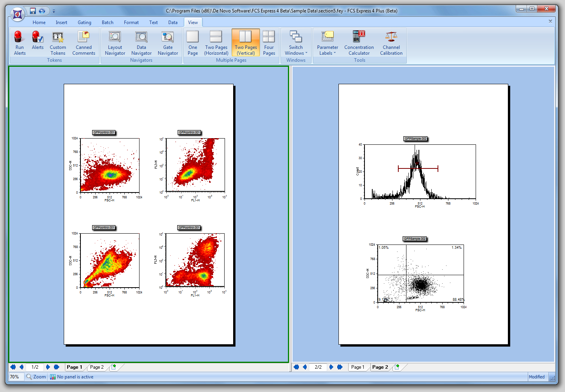565x392 pixels.
Task: Open the Insert ribbon tab
Action: (61, 23)
